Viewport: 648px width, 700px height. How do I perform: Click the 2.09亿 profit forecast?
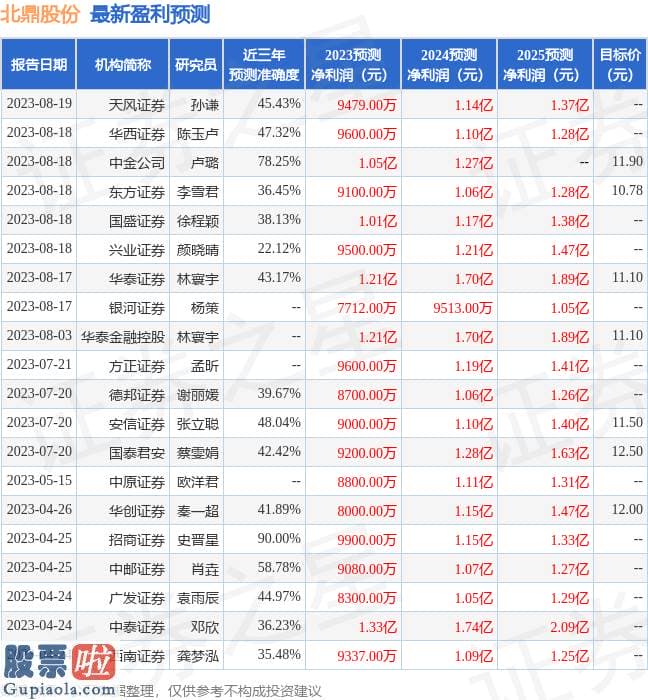(x=569, y=627)
